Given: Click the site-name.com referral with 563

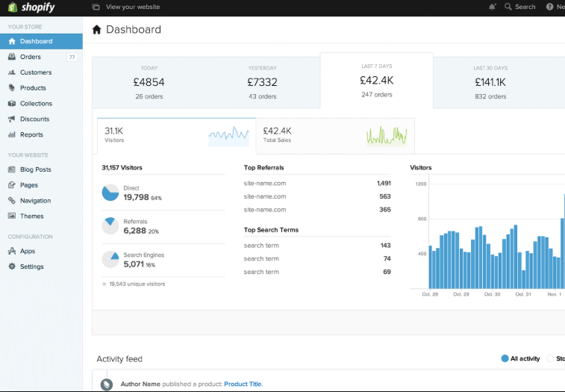Looking at the screenshot, I should click(317, 196).
